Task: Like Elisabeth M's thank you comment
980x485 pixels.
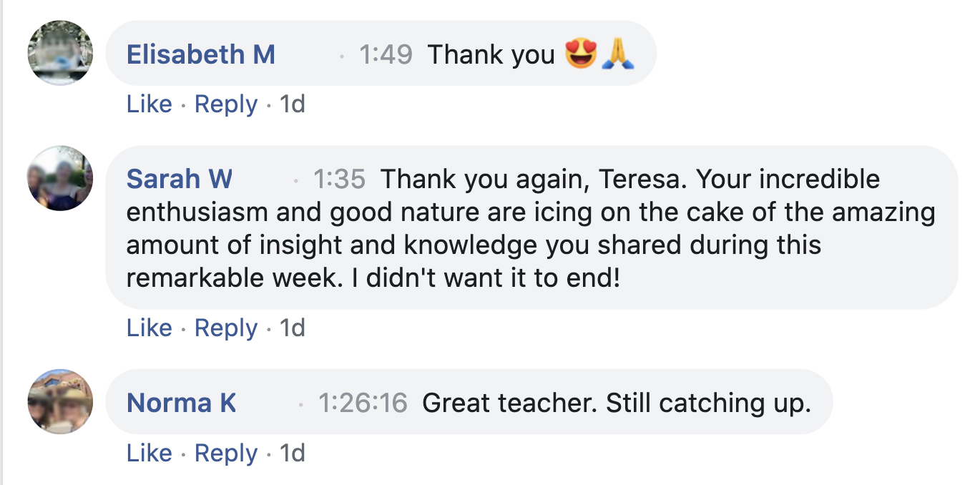Action: click(150, 104)
